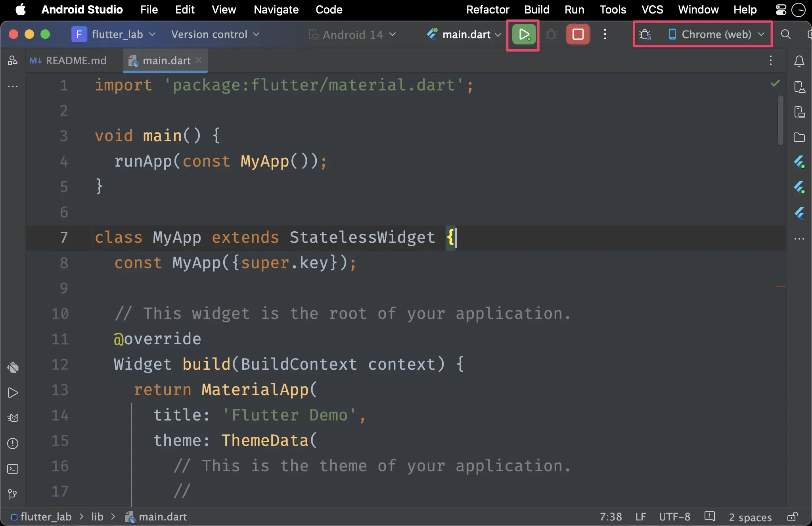Open the Version control dropdown
Viewport: 812px width, 526px height.
[x=215, y=35]
